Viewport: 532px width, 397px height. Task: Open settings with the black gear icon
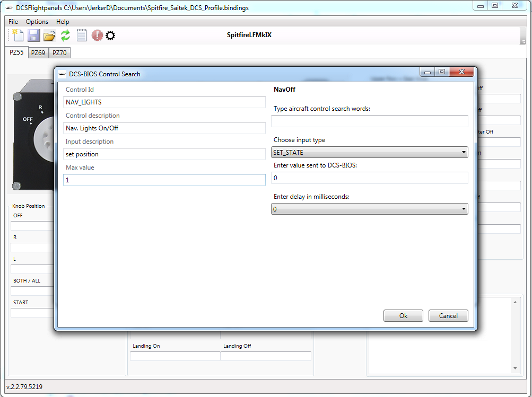[110, 36]
